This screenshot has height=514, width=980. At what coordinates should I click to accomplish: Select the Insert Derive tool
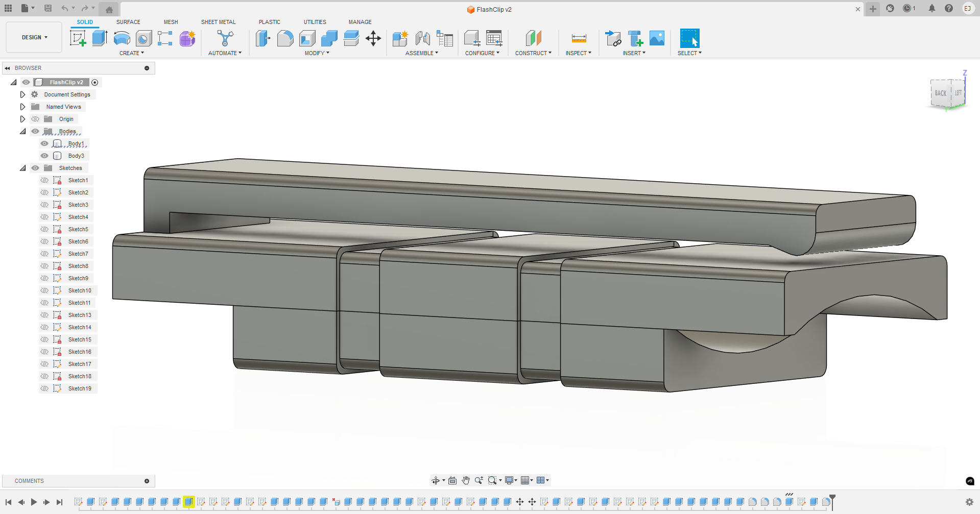click(x=613, y=38)
